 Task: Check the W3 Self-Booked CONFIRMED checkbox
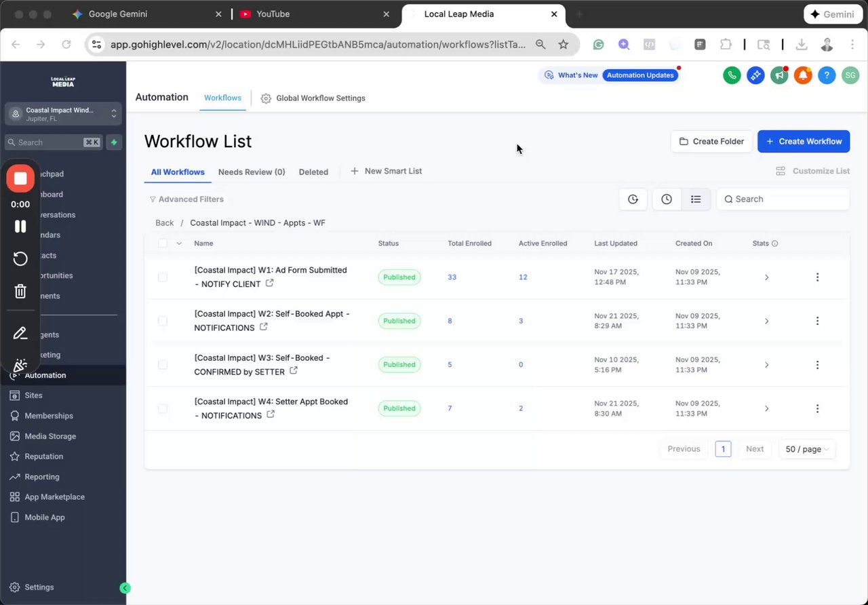click(x=163, y=364)
